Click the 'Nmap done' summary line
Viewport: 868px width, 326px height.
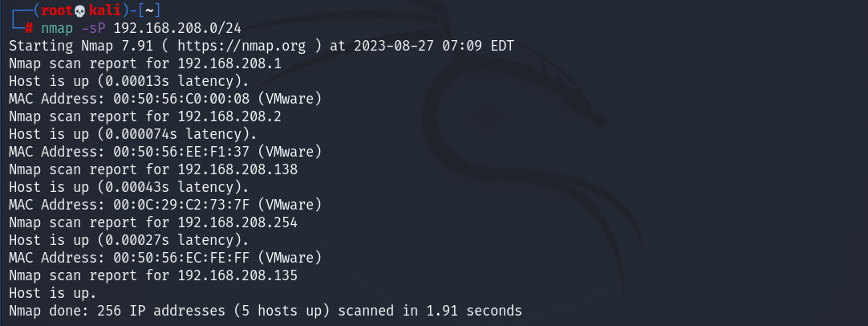coord(265,311)
